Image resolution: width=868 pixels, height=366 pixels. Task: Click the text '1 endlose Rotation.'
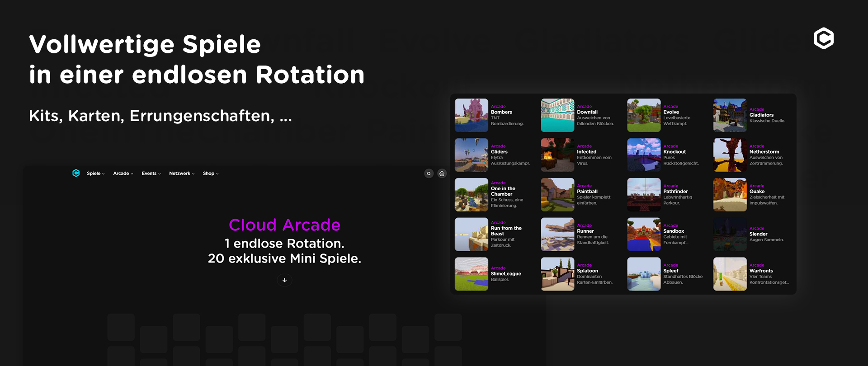(284, 244)
